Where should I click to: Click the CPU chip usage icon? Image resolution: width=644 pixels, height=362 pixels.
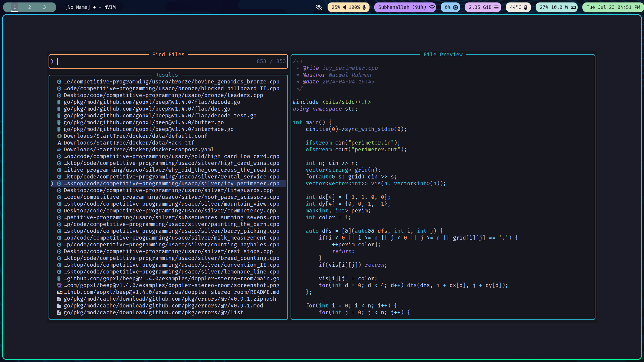(455, 7)
